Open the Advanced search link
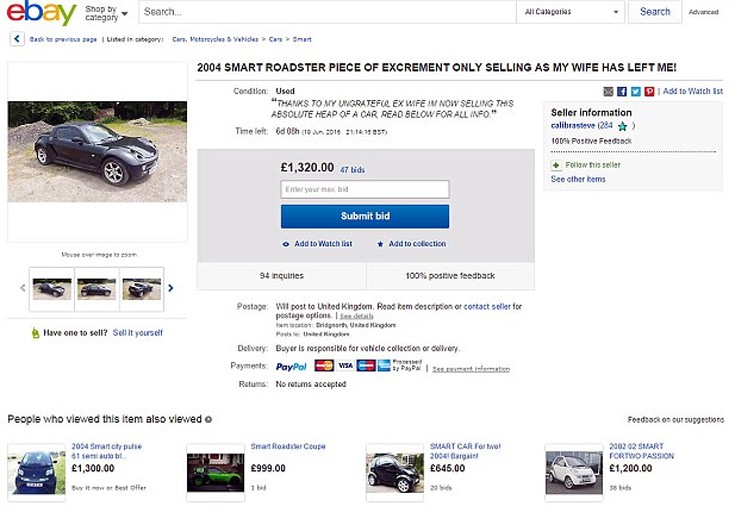This screenshot has width=735, height=525. [x=704, y=12]
